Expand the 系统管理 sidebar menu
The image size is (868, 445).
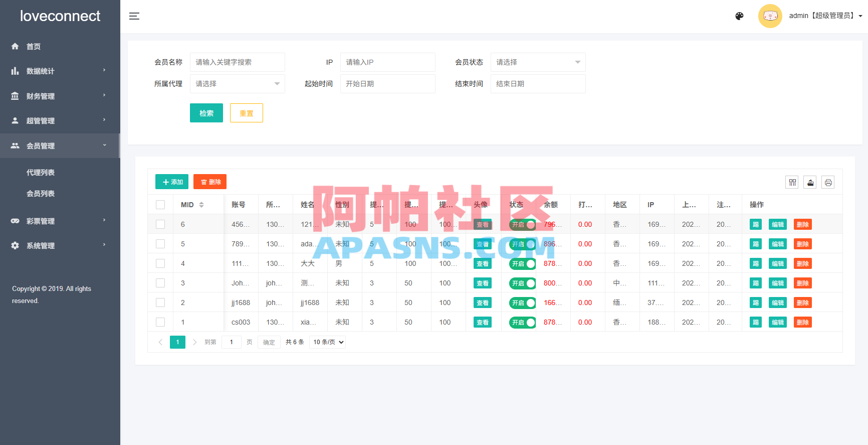60,245
